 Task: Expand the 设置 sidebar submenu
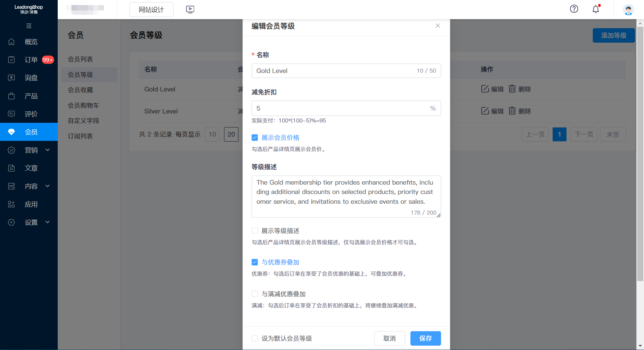pos(48,222)
